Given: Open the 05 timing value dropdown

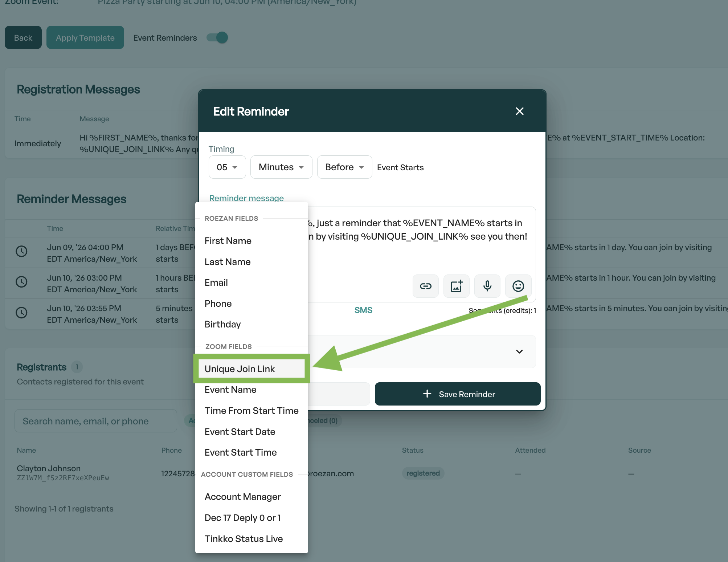Looking at the screenshot, I should (227, 167).
